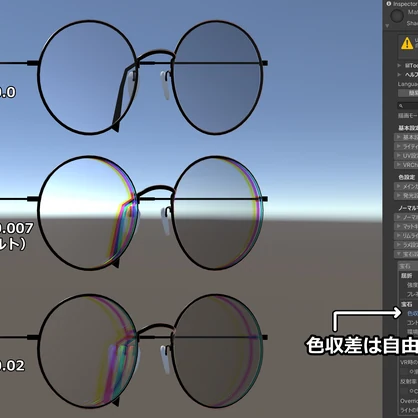Click the 屈折 section label

407,276
